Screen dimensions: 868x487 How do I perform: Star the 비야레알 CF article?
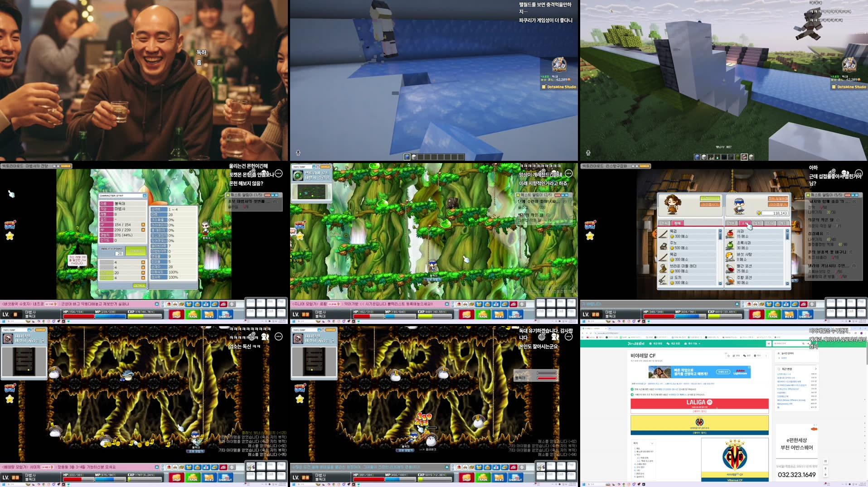728,356
